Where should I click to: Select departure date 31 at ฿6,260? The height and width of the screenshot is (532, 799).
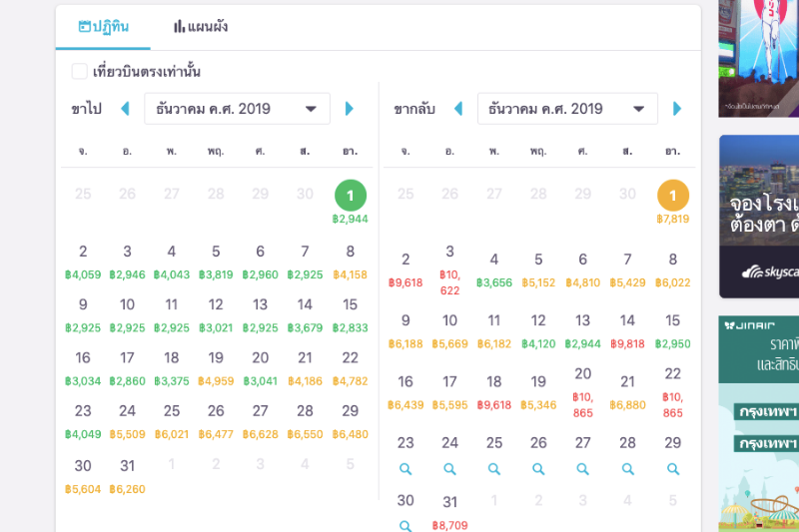[127, 476]
